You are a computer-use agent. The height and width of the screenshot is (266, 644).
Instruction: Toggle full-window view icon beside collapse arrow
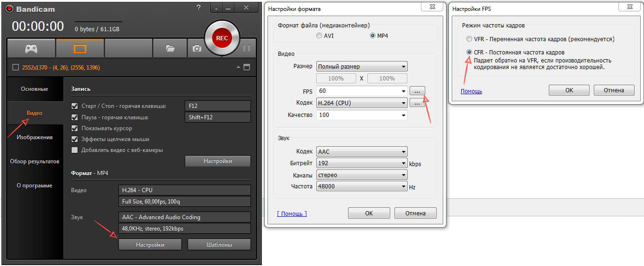coord(247,67)
